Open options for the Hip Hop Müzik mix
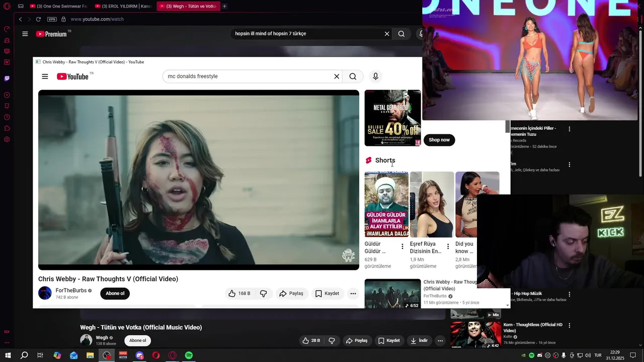Screen dimensions: 644x362 click(570, 294)
